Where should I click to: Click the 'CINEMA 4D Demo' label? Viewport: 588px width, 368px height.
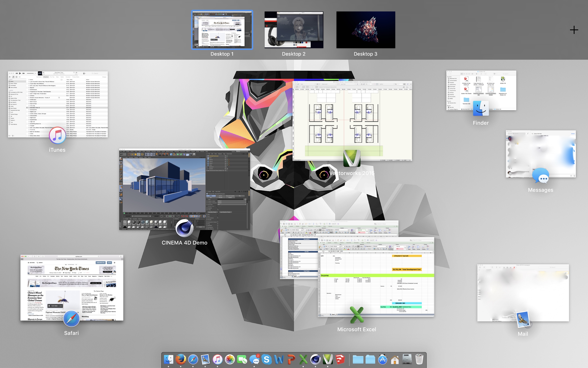point(184,243)
